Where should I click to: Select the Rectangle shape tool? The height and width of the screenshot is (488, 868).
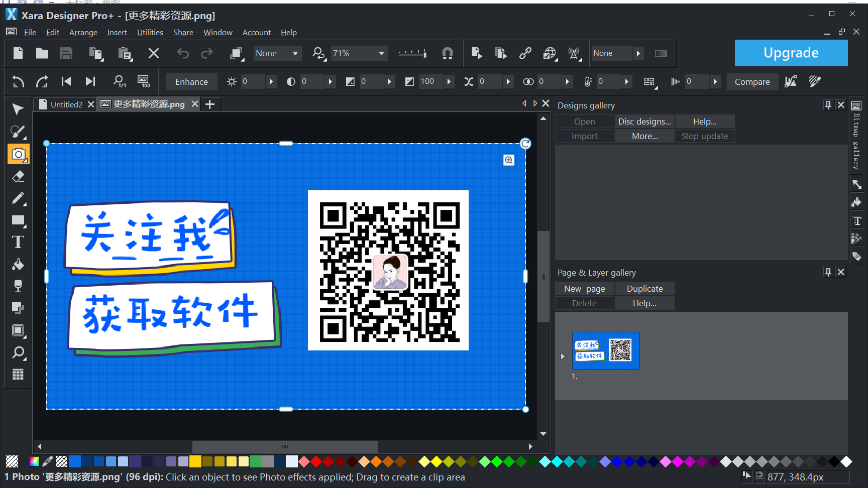point(18,220)
